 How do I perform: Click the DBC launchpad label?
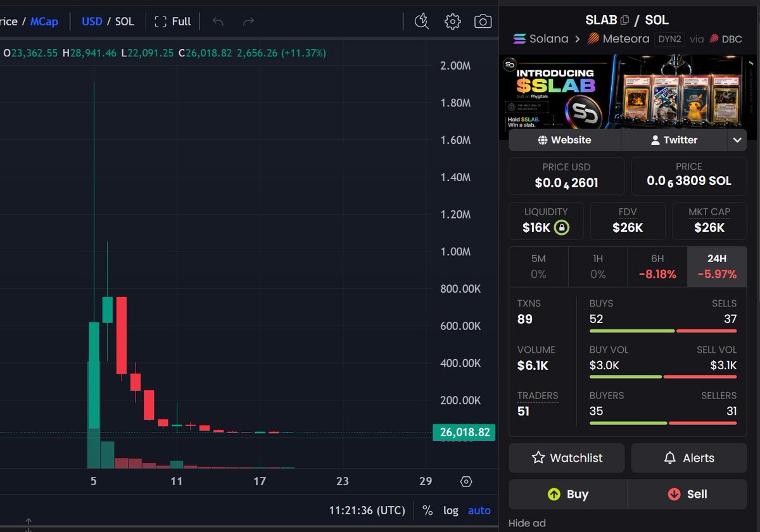(725, 39)
